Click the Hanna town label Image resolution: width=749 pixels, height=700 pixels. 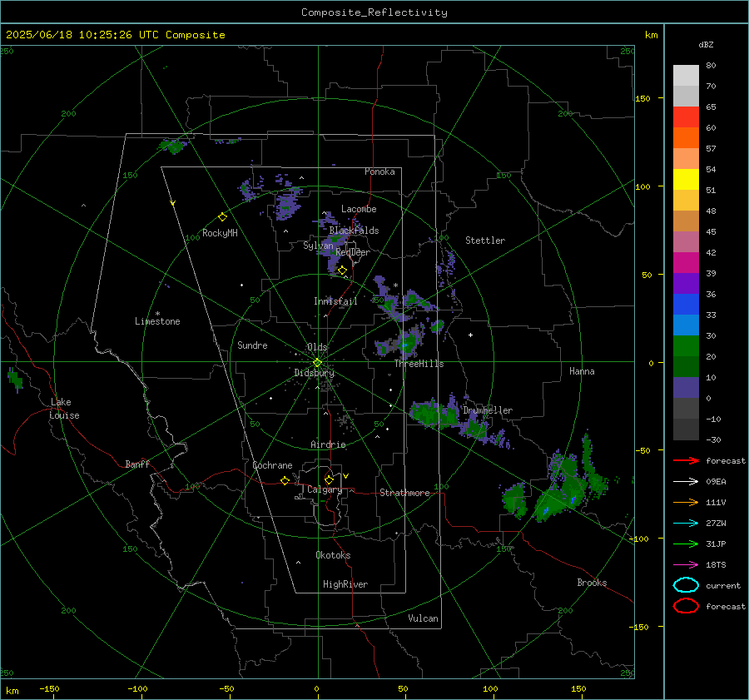[582, 371]
